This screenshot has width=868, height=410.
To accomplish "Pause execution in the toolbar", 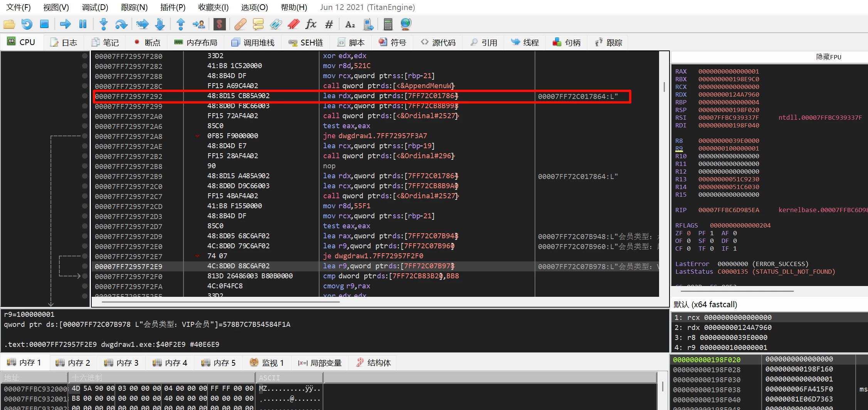I will [x=83, y=24].
